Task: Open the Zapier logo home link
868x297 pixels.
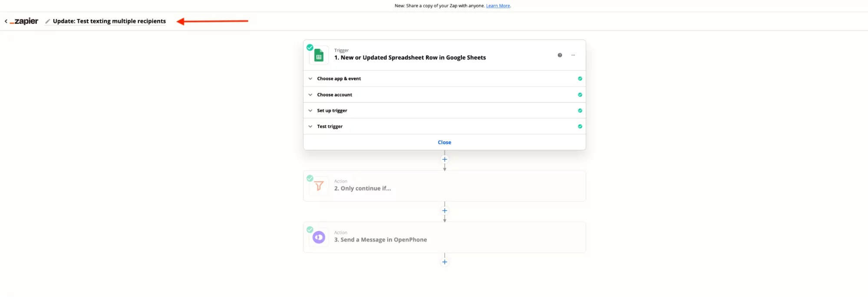Action: [24, 21]
